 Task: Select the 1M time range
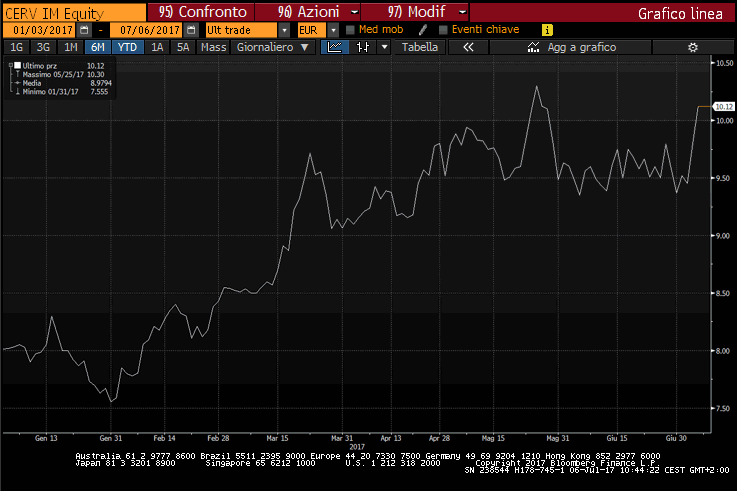coord(69,47)
